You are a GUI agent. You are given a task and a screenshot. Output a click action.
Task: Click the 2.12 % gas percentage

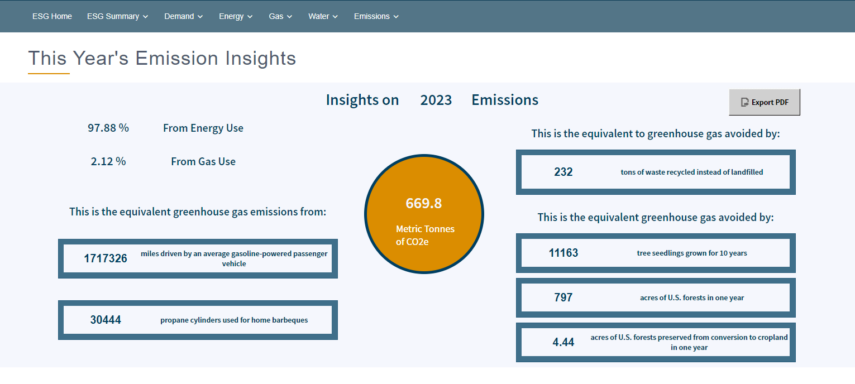point(108,161)
